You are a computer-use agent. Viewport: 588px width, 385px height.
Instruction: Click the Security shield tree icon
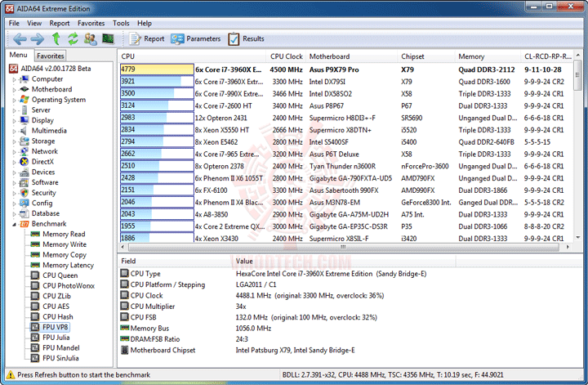pos(24,193)
